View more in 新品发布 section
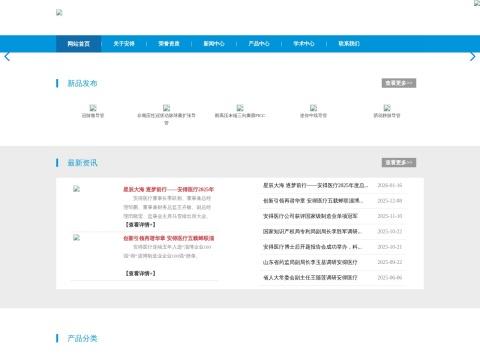Viewport: 480px width, 360px height. coord(399,83)
